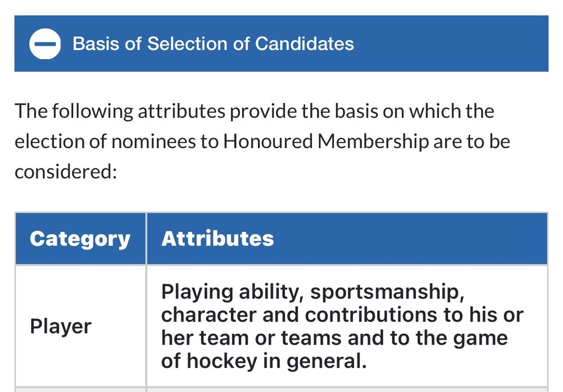Click the word 'considered:' in the paragraph
Screen dimensions: 563x392
click(66, 172)
